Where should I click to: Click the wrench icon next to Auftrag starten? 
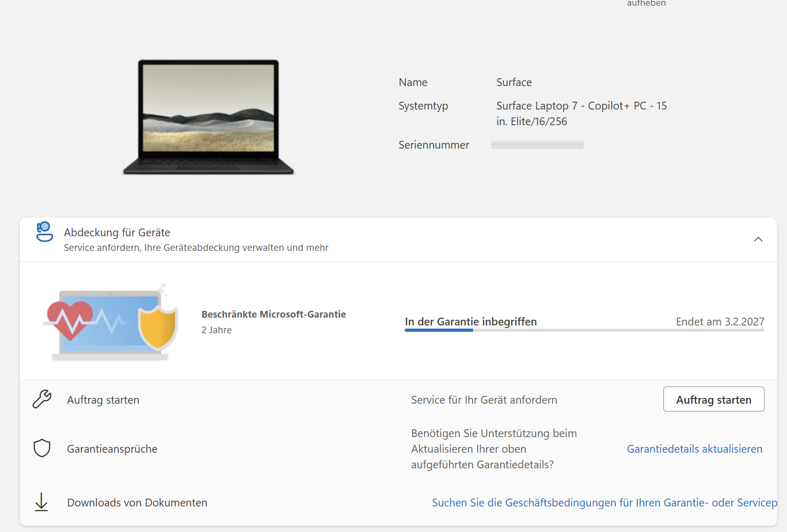42,399
